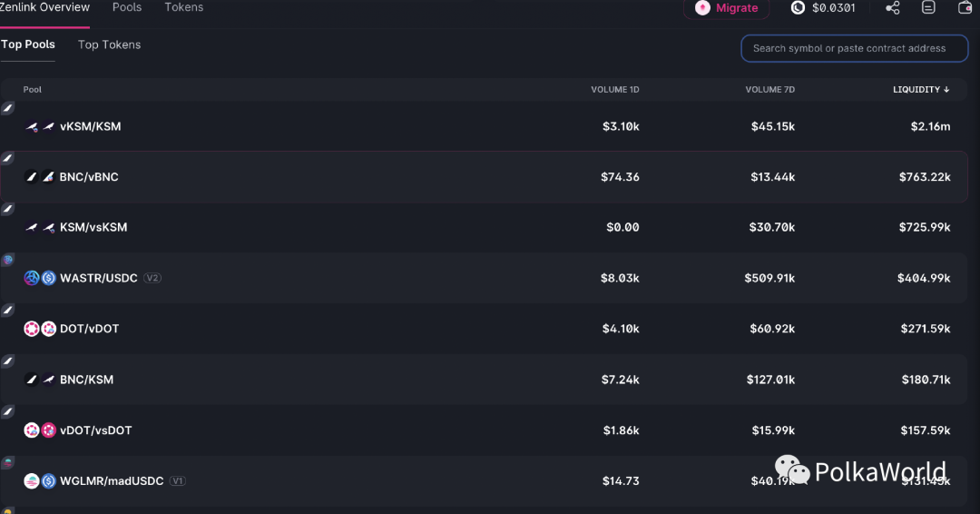
Task: Click the Astar network badge on WASTR/USDC row
Action: (x=7, y=260)
